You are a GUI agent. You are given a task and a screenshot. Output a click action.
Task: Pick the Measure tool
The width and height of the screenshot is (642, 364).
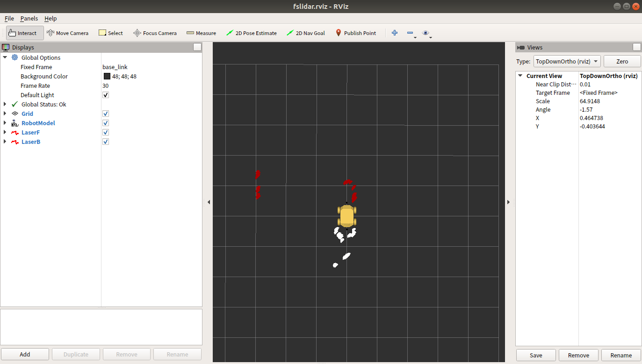coord(201,33)
